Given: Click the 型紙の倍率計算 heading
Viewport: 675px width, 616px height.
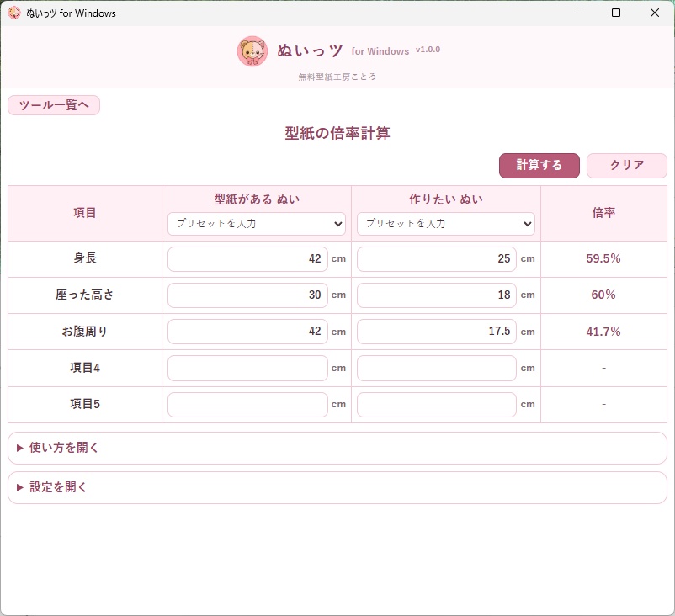Looking at the screenshot, I should coord(337,133).
